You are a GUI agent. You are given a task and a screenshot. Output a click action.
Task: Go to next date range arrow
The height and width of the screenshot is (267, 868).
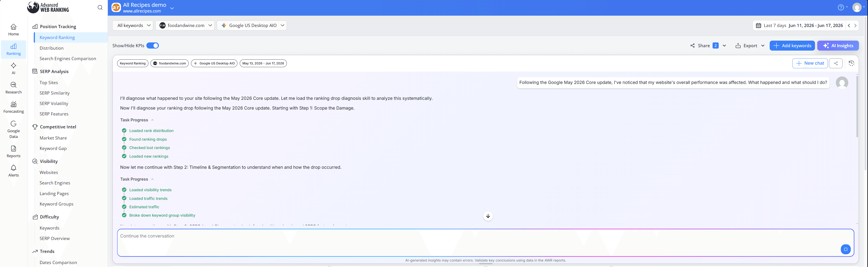pos(855,25)
